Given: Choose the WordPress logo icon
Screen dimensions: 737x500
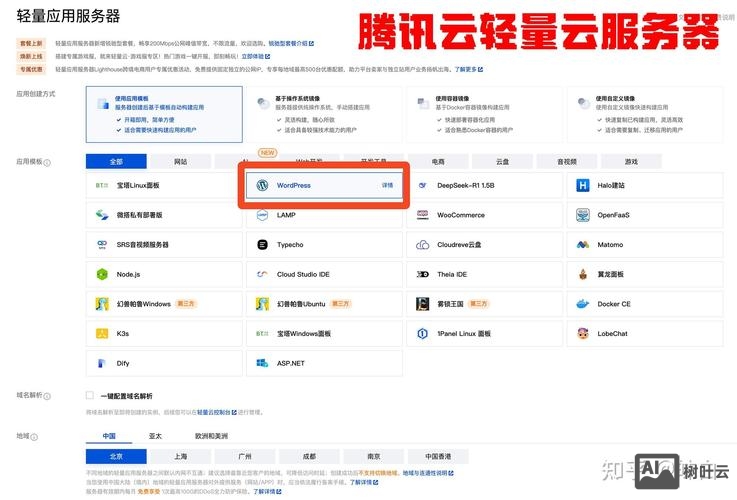Looking at the screenshot, I should [262, 185].
